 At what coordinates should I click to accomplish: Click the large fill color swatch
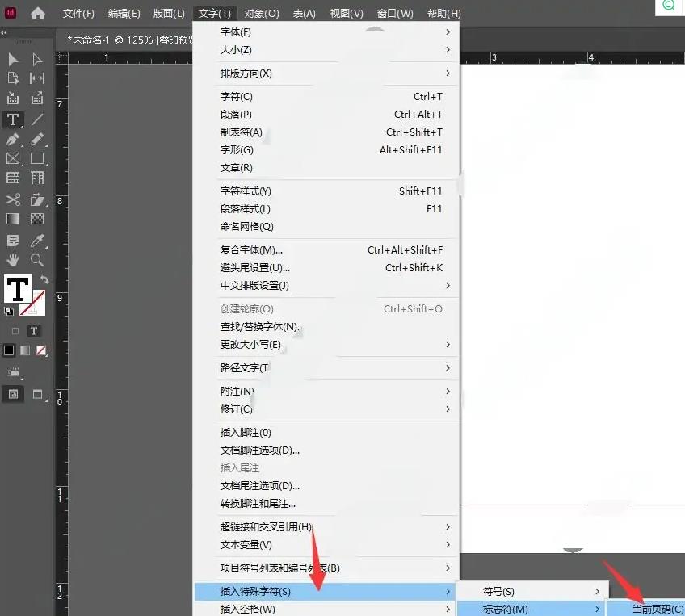tap(18, 289)
